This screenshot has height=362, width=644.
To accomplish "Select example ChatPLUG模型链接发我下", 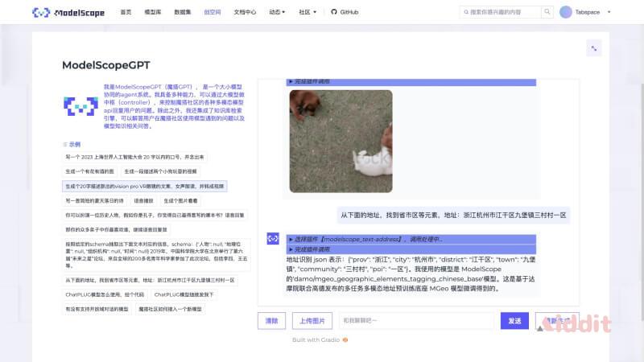I will 184,294.
